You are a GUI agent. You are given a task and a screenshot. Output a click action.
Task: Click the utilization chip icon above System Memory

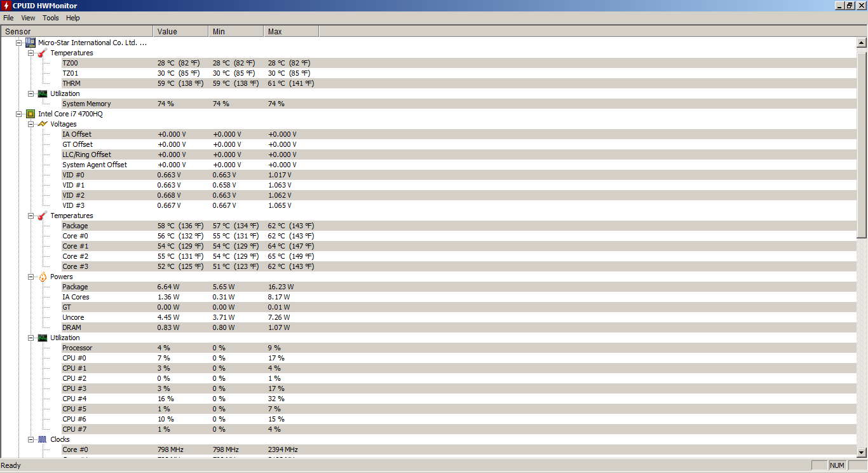(42, 93)
